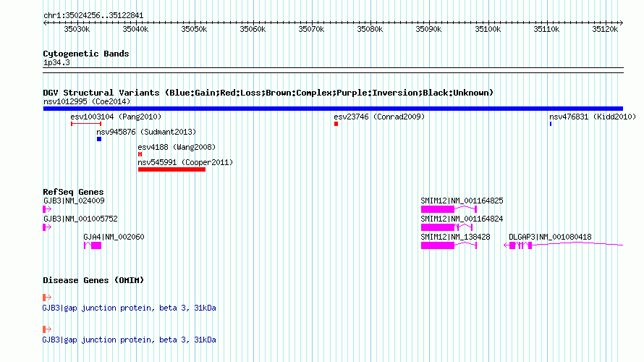
Task: Click GJB3|NM_001005752 gene label
Action: point(80,219)
